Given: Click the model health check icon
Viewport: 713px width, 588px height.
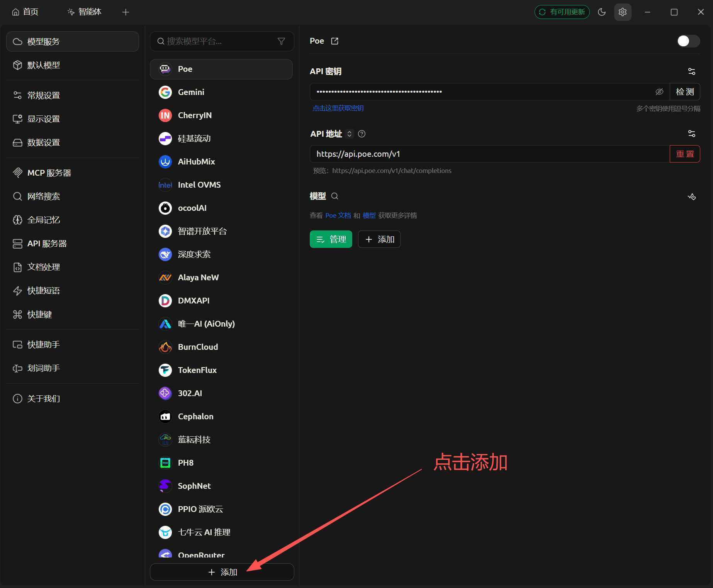Looking at the screenshot, I should [691, 197].
